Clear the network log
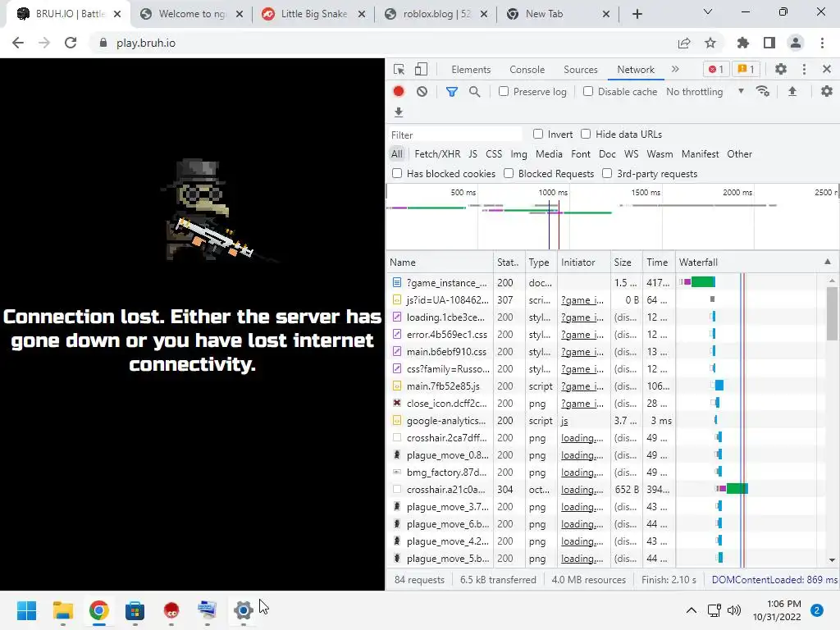Viewport: 840px width, 630px height. coord(422,92)
